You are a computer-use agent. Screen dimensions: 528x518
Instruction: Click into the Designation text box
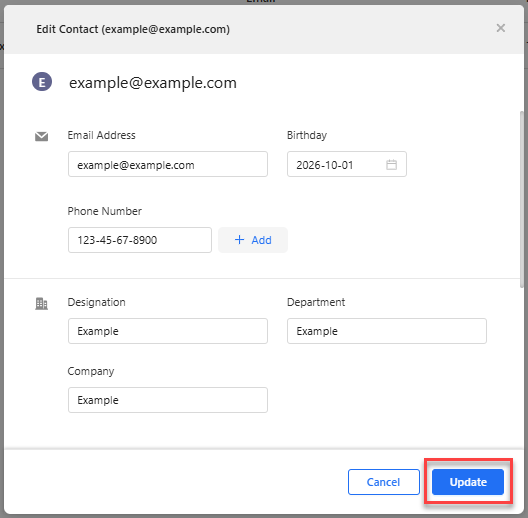168,331
